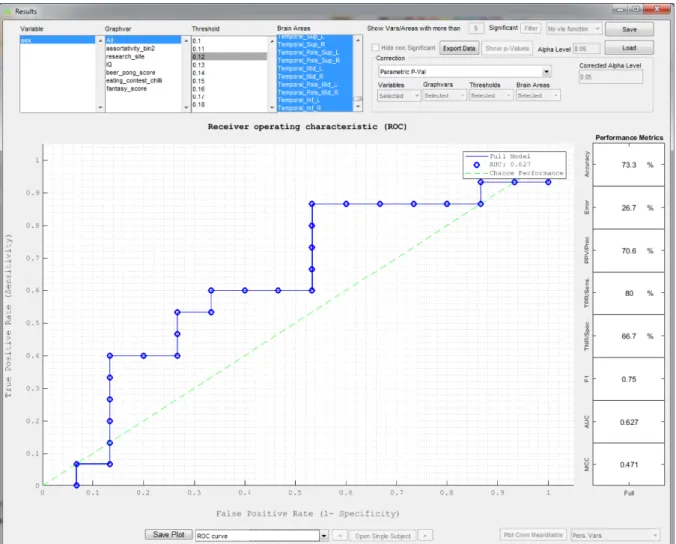Select 'sex' in the Variable list
Viewport: 676px width, 544px height.
57,40
